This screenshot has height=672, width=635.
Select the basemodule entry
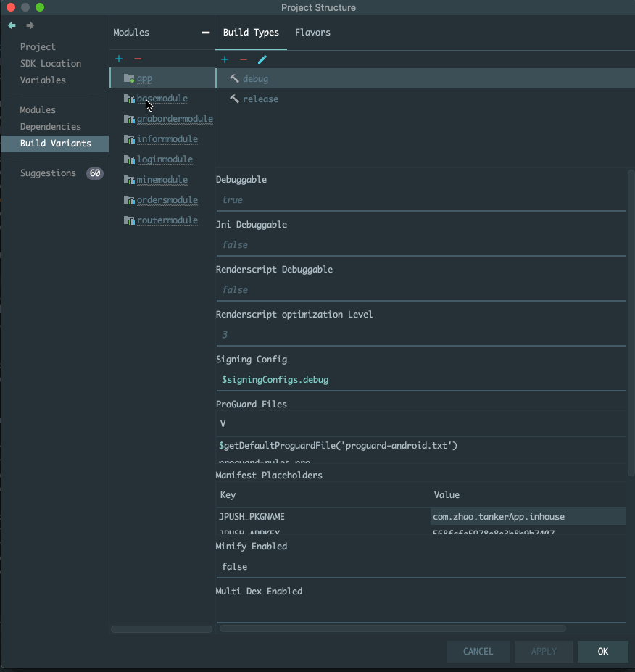point(162,99)
